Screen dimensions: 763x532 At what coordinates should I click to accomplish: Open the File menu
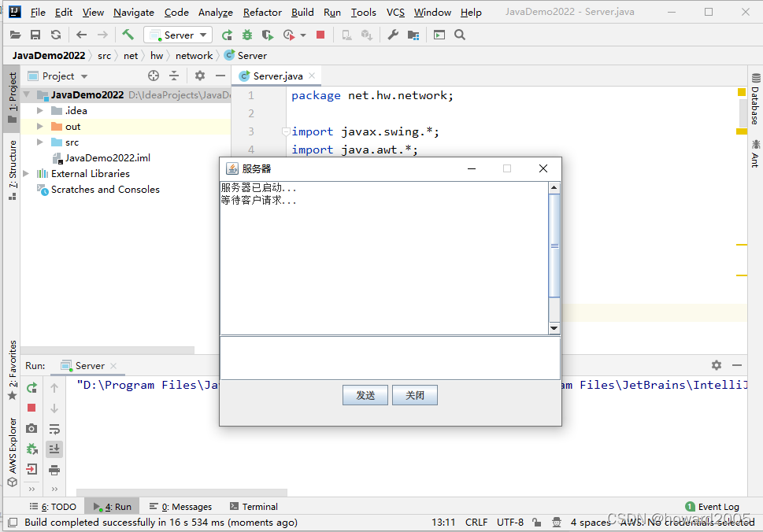38,12
